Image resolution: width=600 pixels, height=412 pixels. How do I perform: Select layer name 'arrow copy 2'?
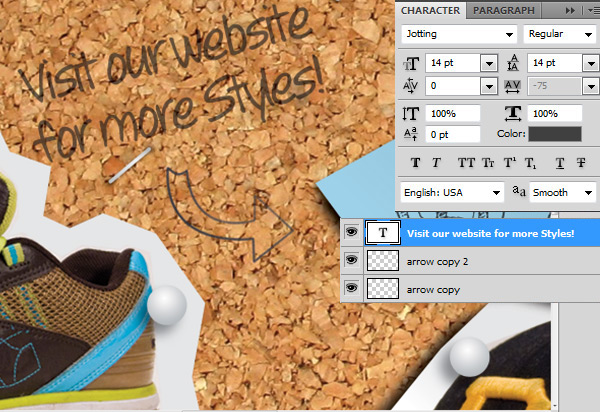click(x=437, y=262)
